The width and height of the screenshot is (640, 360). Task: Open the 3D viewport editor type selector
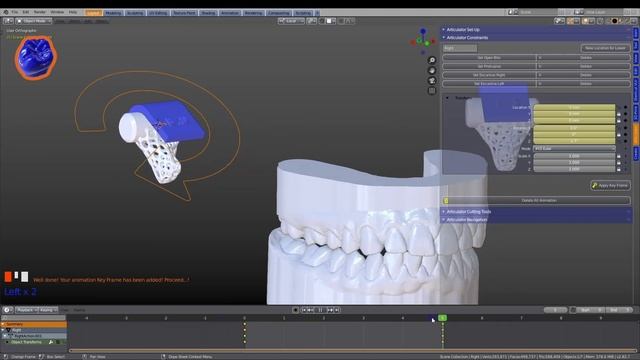pyautogui.click(x=8, y=21)
